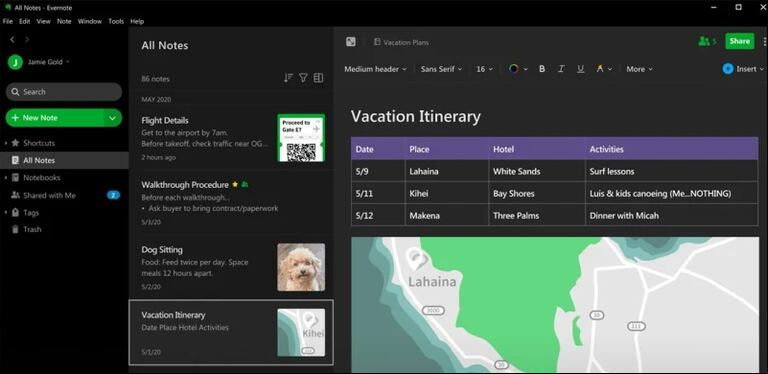Click the blue Insert plus icon
This screenshot has width=768, height=374.
(x=728, y=69)
